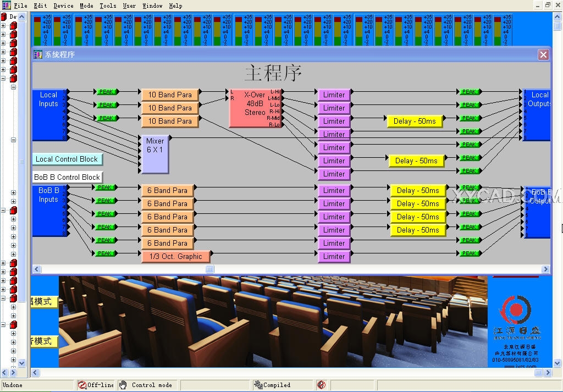Click the device tree scroll-left arrow

(4, 372)
